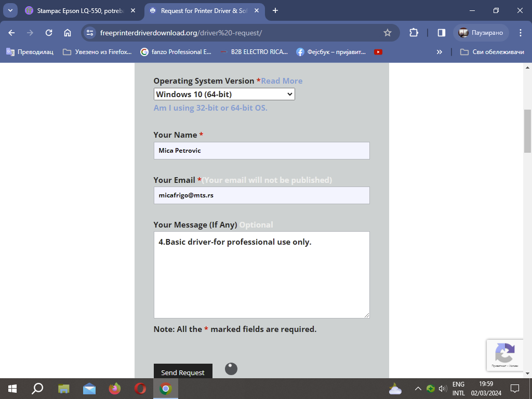Open a new browser tab
The height and width of the screenshot is (399, 532).
pos(275,10)
